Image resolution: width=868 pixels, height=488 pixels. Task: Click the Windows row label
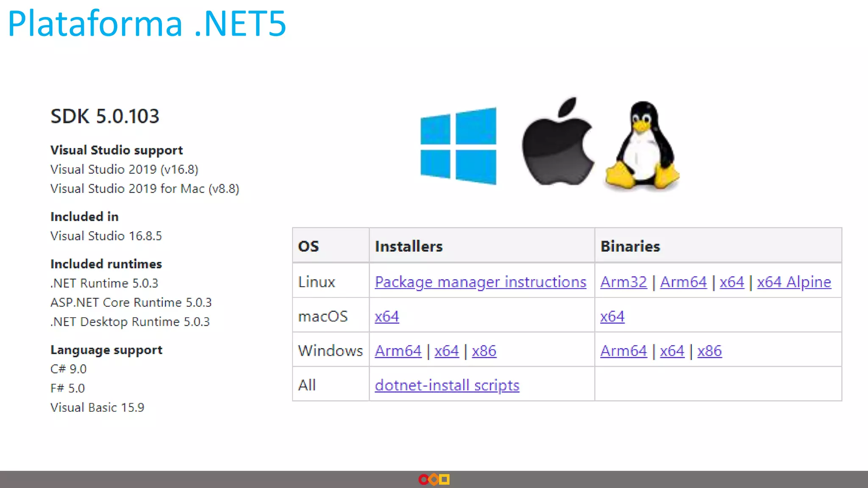331,351
